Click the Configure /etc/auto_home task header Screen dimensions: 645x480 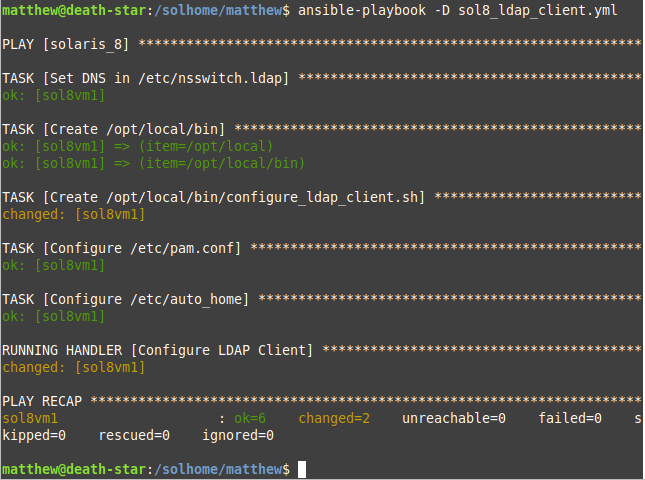pos(126,299)
